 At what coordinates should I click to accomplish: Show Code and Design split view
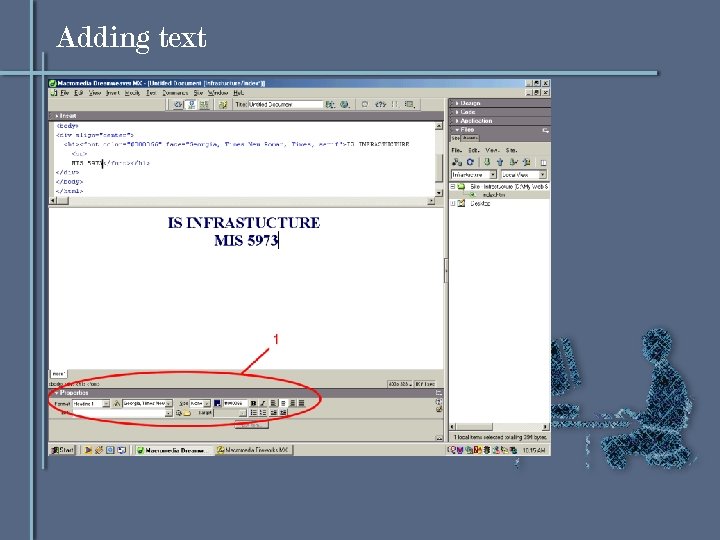click(x=191, y=105)
